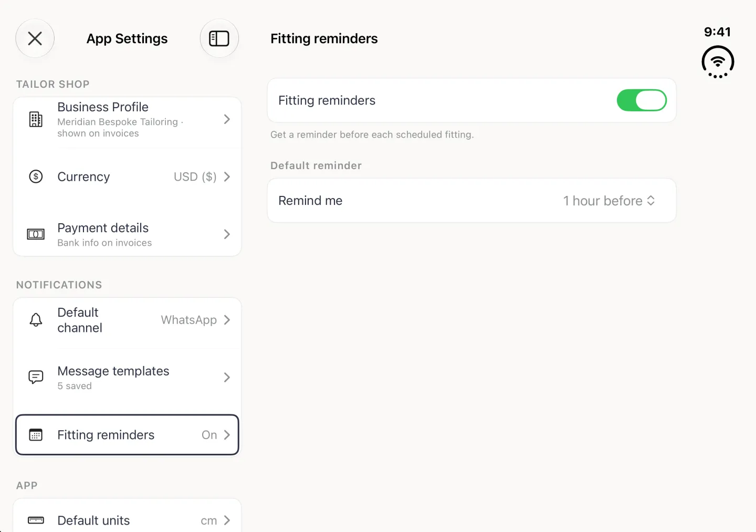Click the Message templates speech bubble icon
Screen dimensions: 756x532
point(36,377)
